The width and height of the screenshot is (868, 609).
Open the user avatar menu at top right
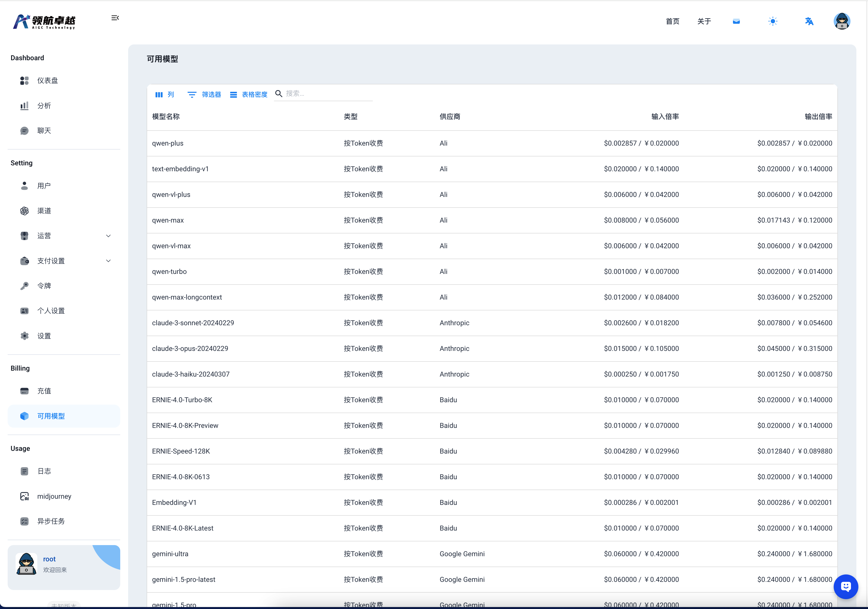(842, 21)
